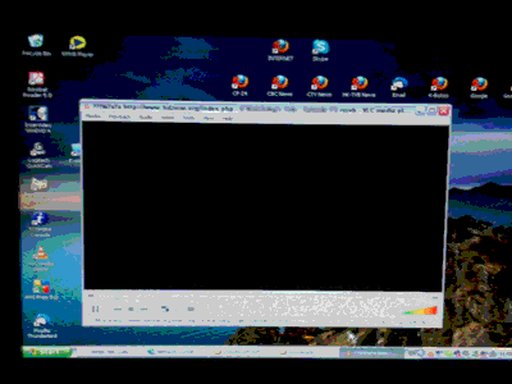Open the Video menu in VLC
Screen dimensions: 512x384
pos(168,117)
